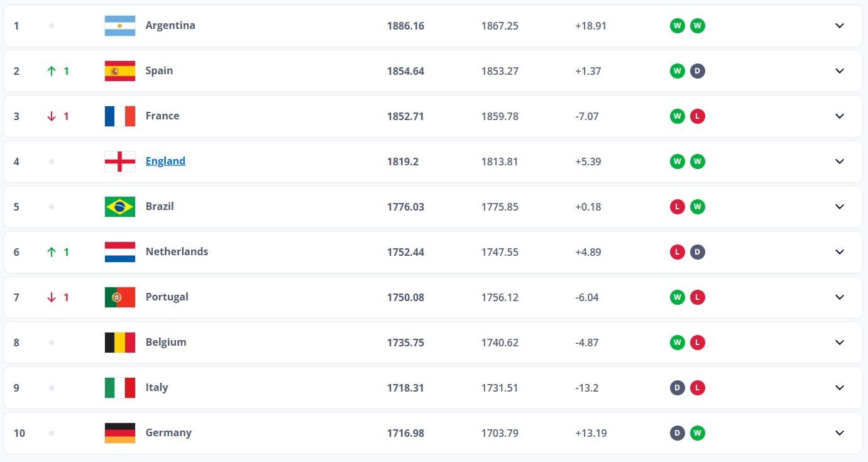The height and width of the screenshot is (462, 868).
Task: Click Argentina's total points 1886.16
Action: tap(405, 26)
